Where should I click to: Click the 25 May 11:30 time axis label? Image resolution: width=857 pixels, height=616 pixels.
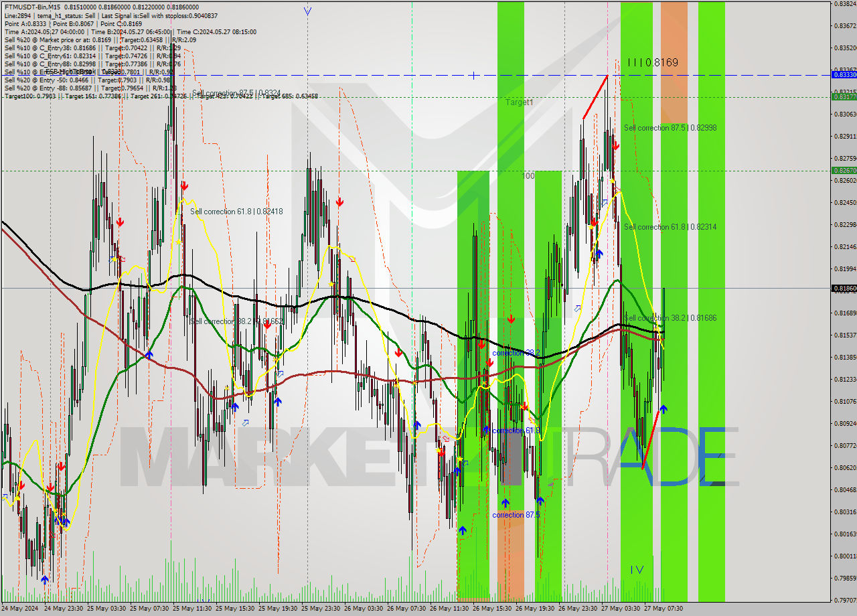click(x=193, y=609)
